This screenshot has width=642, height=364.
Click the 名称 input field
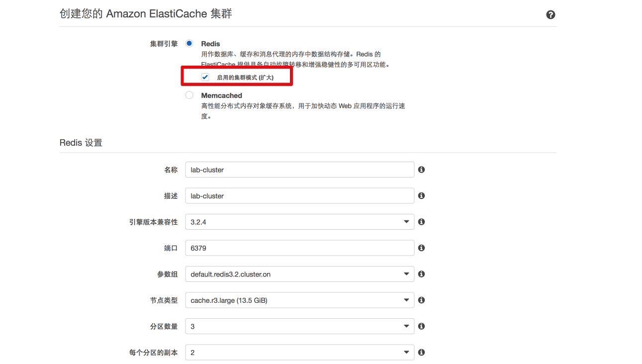[x=299, y=170]
